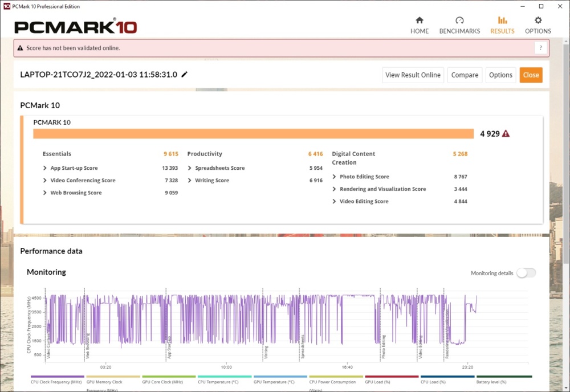This screenshot has width=570, height=392.
Task: Expand App Start-up Score
Action: click(44, 168)
